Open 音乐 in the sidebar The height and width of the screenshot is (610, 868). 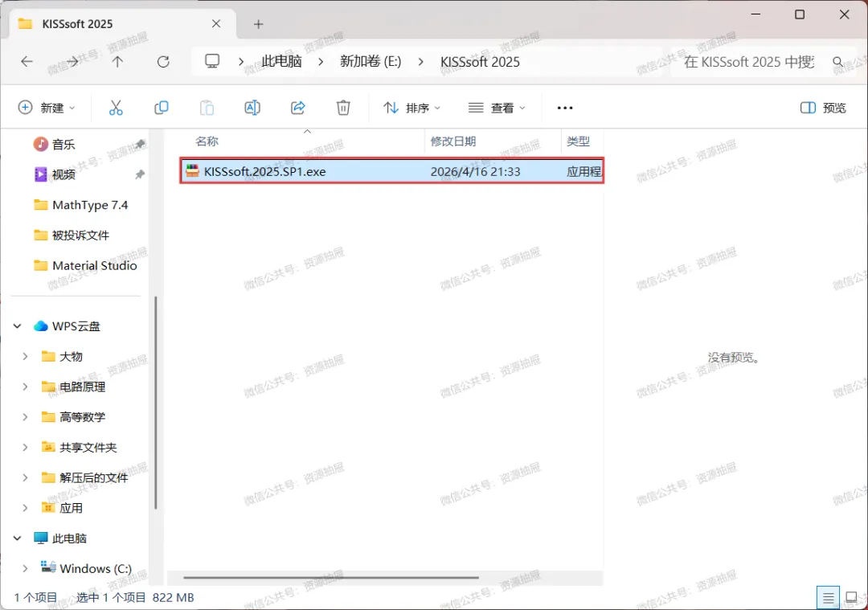(63, 145)
